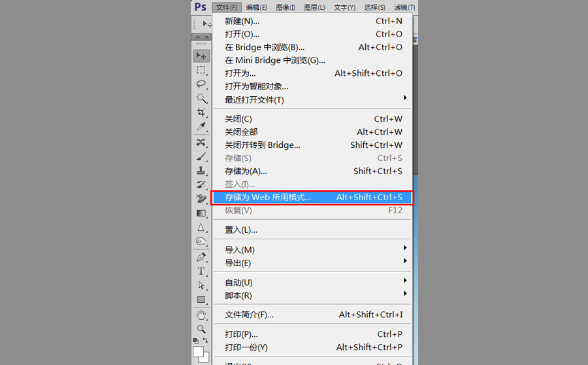
Task: Choose 存储为 Web 所用格式...
Action: [x=313, y=198]
